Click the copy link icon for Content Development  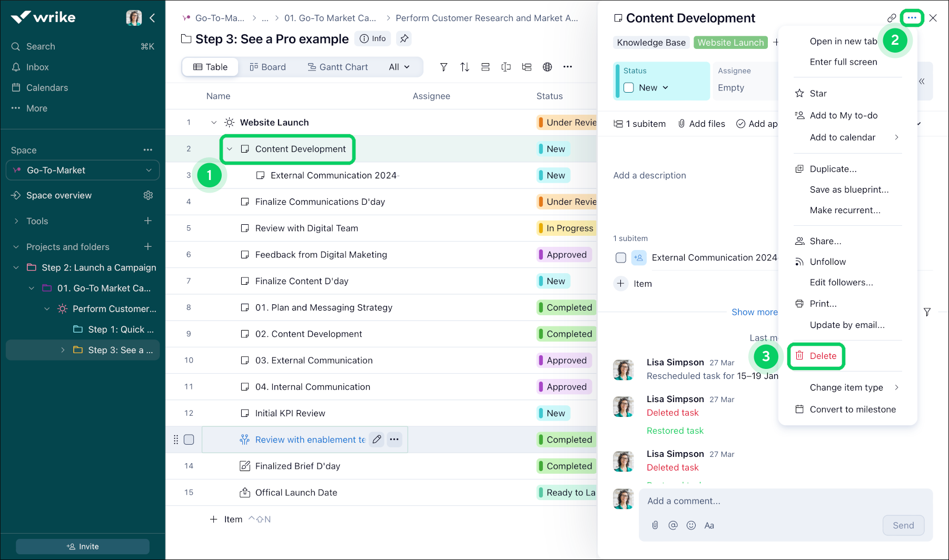pos(891,18)
